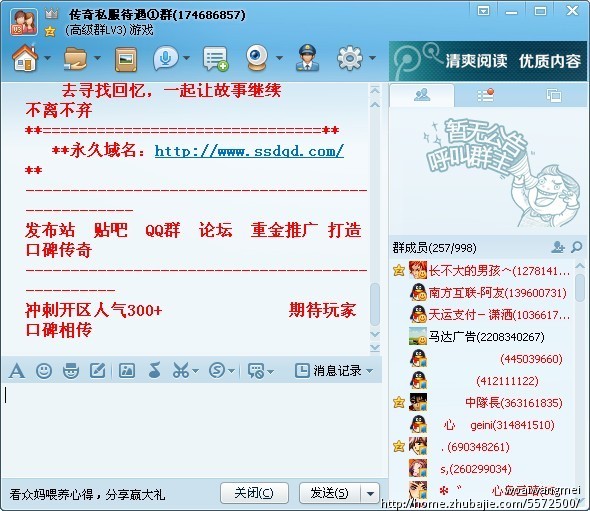Open the http://www.ssdqd.com/ link
Image resolution: width=590 pixels, height=511 pixels.
(x=249, y=151)
